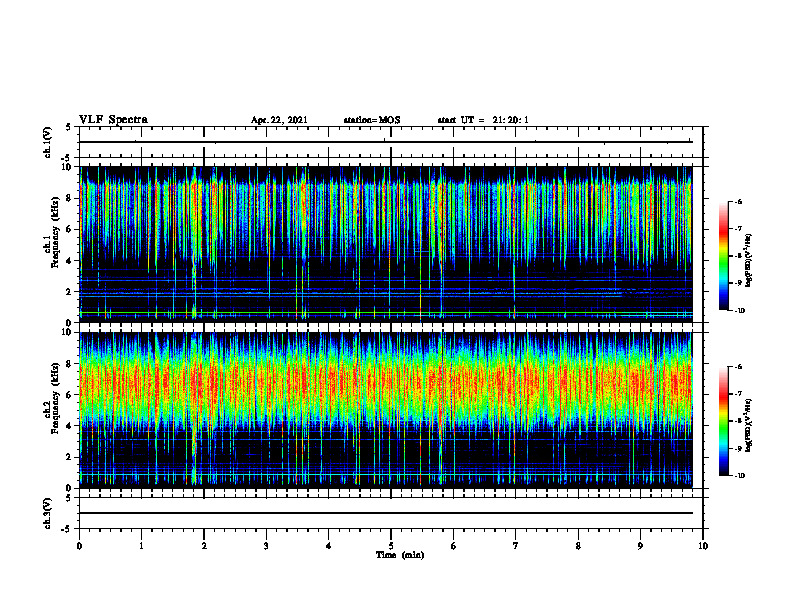Image resolution: width=792 pixels, height=612 pixels.
Task: Click the ch.2 colorbar log(PSD) label
Action: click(749, 425)
